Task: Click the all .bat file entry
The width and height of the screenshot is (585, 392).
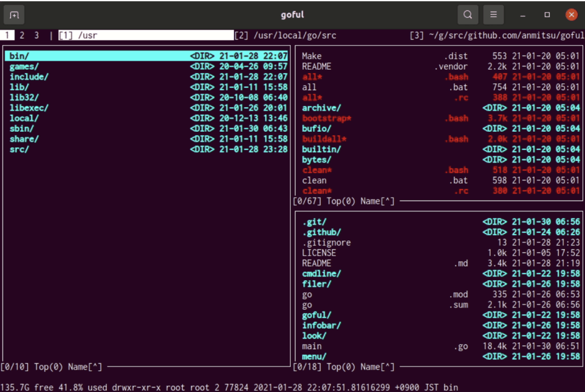Action: tap(440, 87)
